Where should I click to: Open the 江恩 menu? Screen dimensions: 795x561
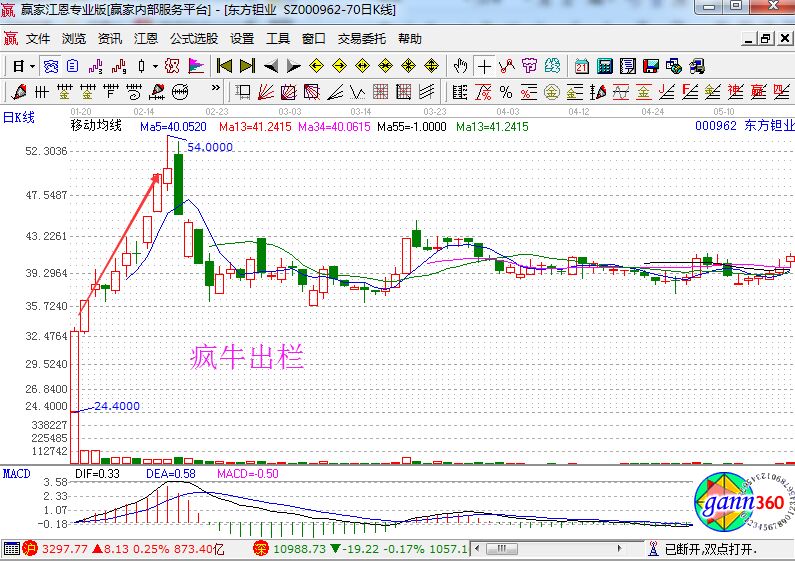click(x=146, y=39)
